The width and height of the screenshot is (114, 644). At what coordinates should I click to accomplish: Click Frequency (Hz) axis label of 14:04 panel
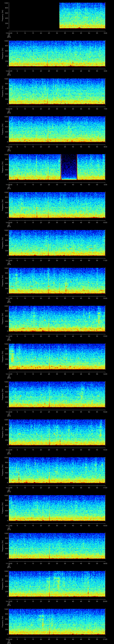[x=3, y=16]
